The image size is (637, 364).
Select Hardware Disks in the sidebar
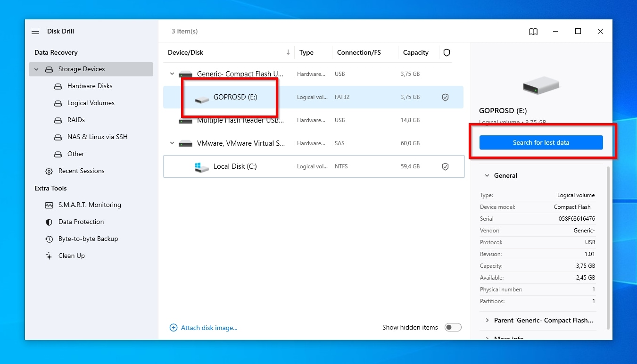(x=90, y=86)
